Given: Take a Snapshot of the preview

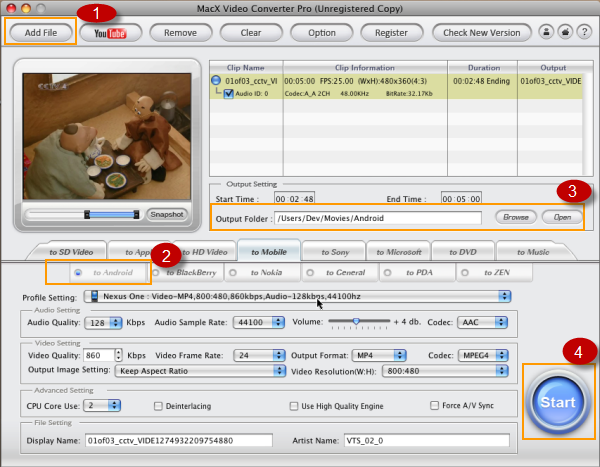Looking at the screenshot, I should (x=167, y=214).
